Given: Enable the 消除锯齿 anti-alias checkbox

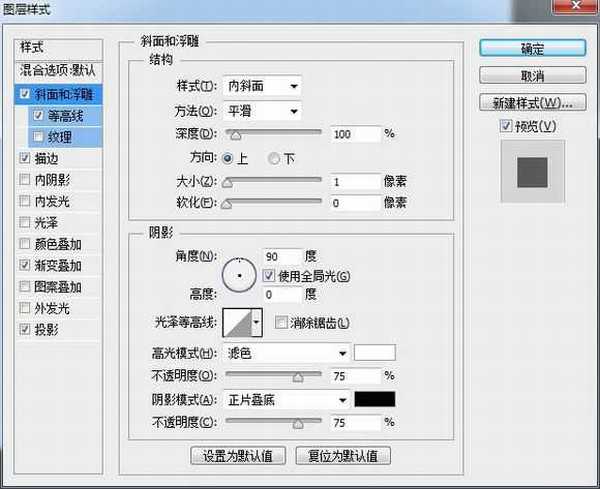Looking at the screenshot, I should click(281, 322).
